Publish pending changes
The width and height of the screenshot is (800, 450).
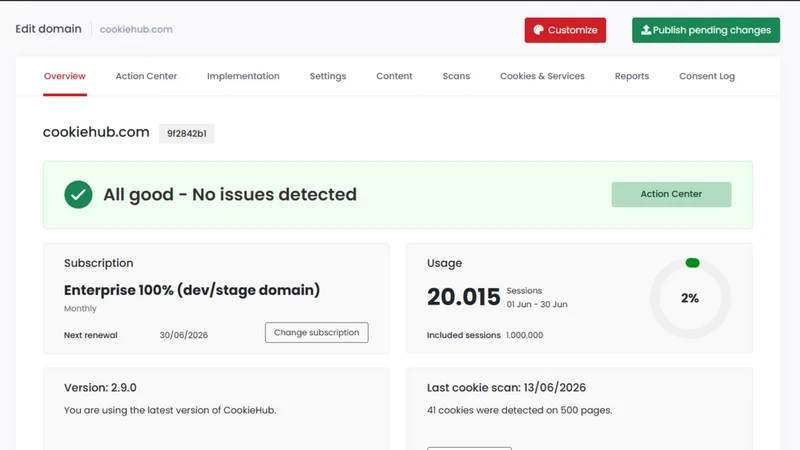tap(706, 30)
